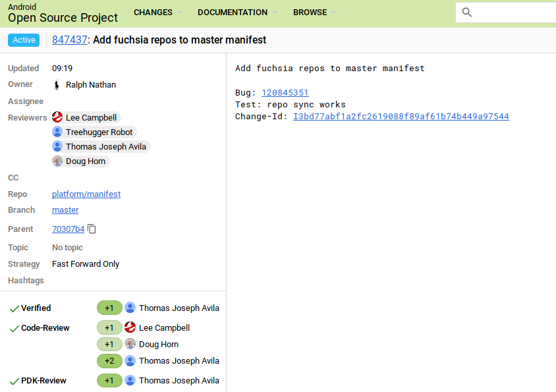
Task: Click the search magnifier icon
Action: [467, 13]
